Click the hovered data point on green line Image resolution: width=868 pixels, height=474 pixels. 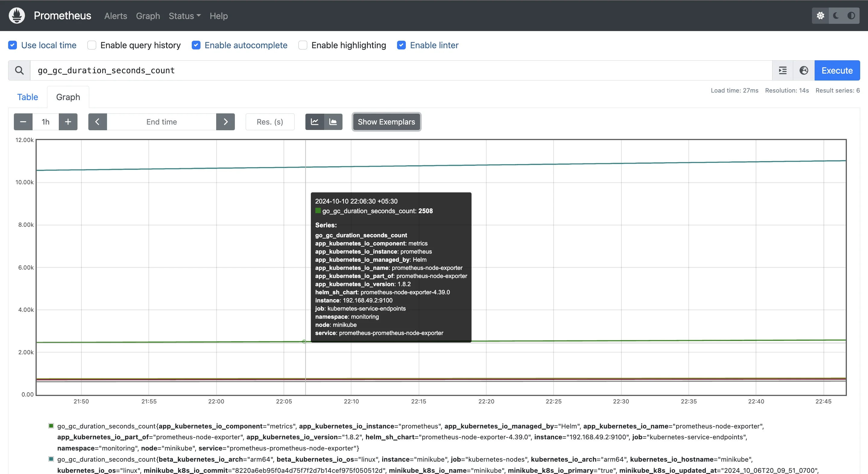click(304, 342)
